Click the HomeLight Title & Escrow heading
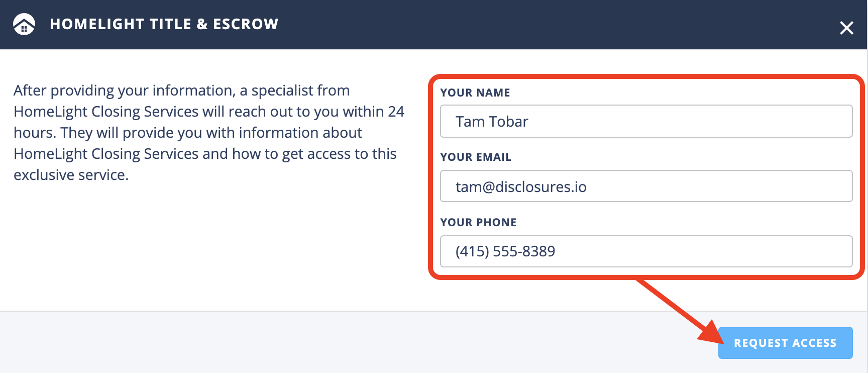This screenshot has width=868, height=373. coord(164,24)
